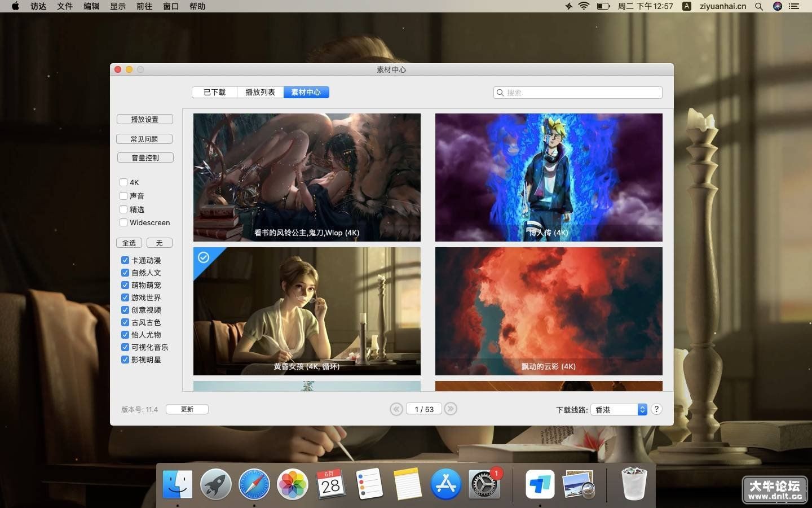Uncheck the 游戏世界 category
This screenshot has width=812, height=508.
(125, 297)
